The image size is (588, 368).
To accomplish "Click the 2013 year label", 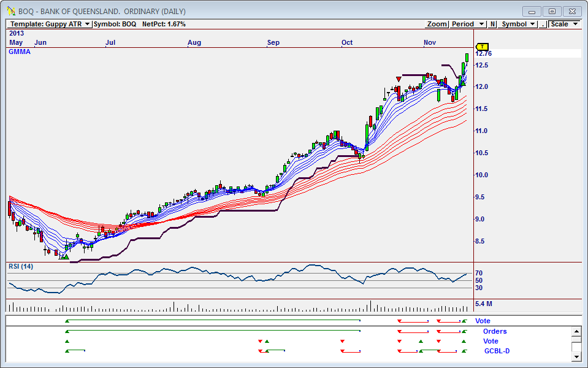I will coord(17,33).
